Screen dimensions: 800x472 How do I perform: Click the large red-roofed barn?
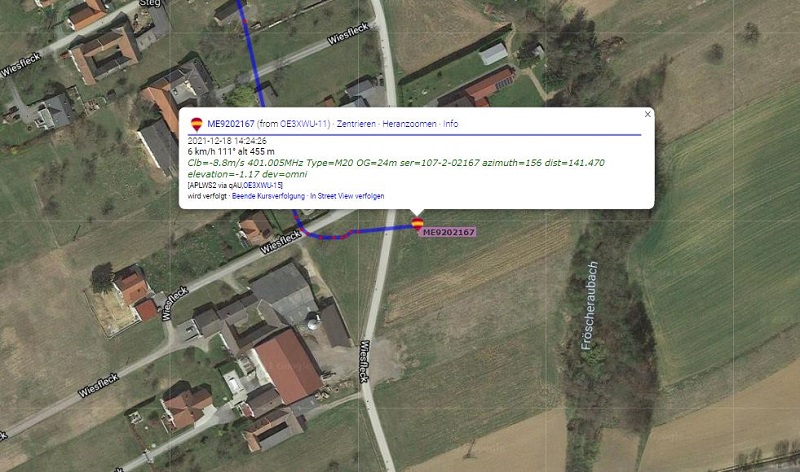[x=288, y=366]
